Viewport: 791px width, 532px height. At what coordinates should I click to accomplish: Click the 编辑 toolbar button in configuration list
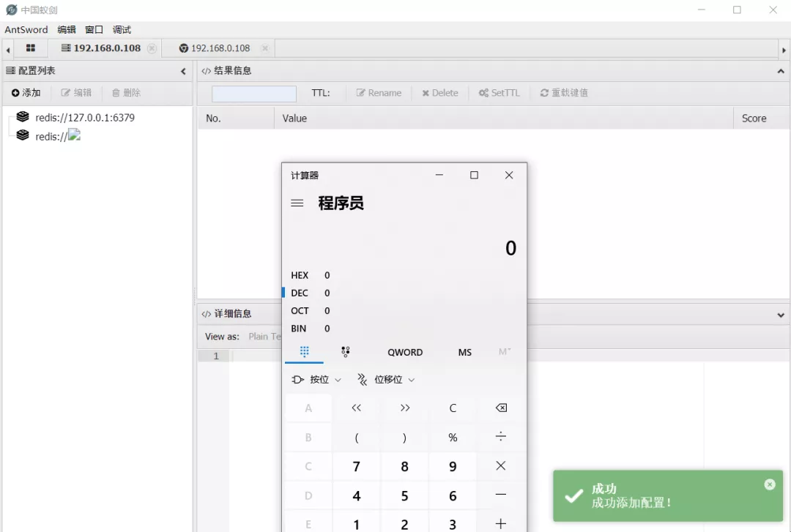pyautogui.click(x=76, y=93)
